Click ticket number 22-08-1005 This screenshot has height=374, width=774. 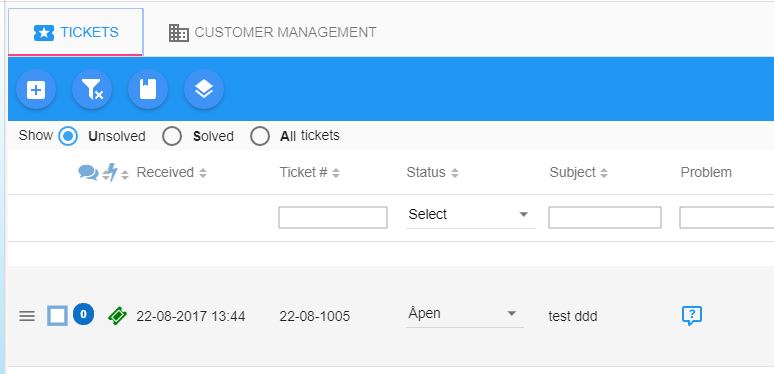tap(315, 316)
